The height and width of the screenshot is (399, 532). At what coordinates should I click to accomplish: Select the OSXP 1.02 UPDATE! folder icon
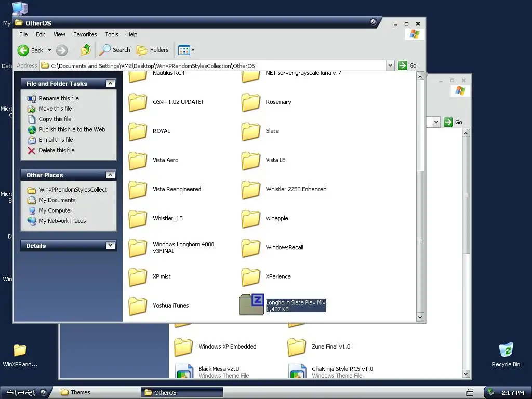[x=138, y=102]
